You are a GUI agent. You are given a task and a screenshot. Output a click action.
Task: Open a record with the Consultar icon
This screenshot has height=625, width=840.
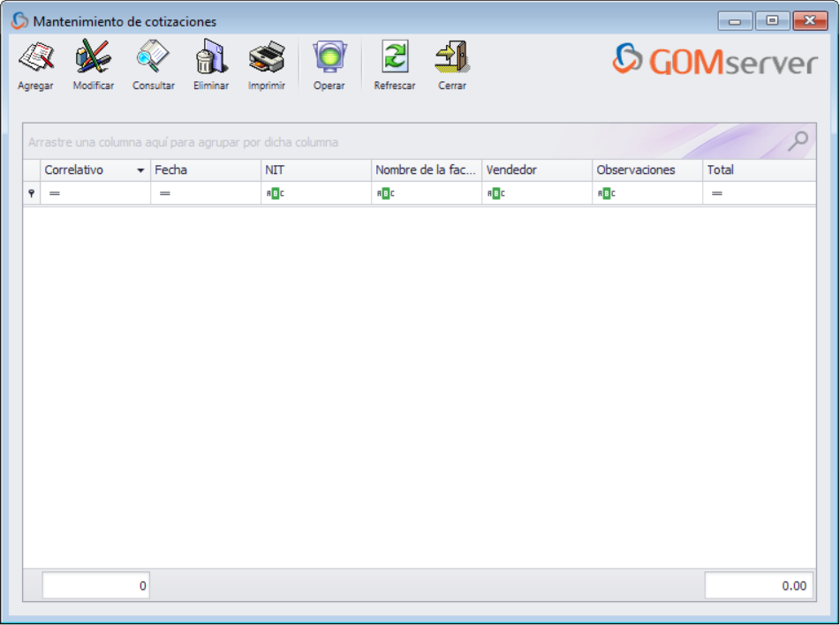point(153,58)
